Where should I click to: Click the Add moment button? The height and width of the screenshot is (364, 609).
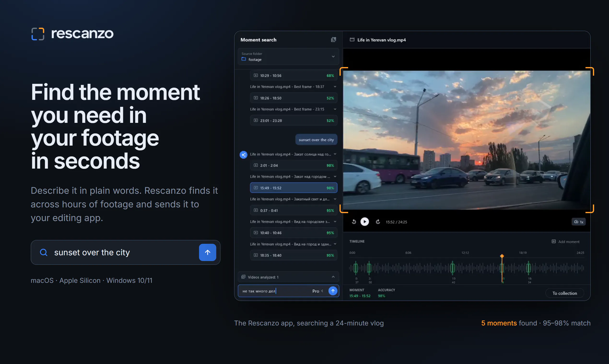[x=566, y=242]
